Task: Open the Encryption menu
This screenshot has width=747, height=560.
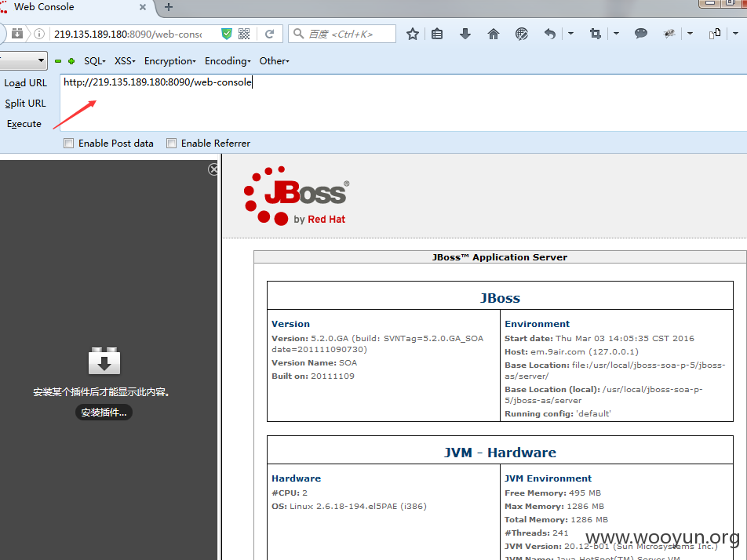Action: (170, 61)
